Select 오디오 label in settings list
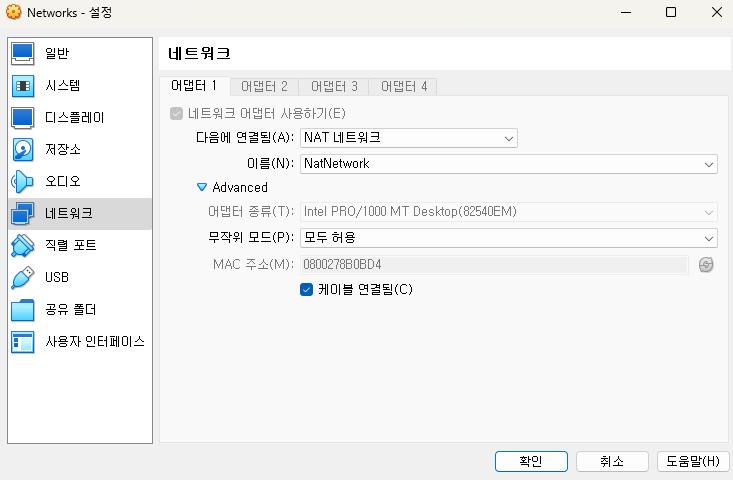This screenshot has height=480, width=733. (63, 182)
